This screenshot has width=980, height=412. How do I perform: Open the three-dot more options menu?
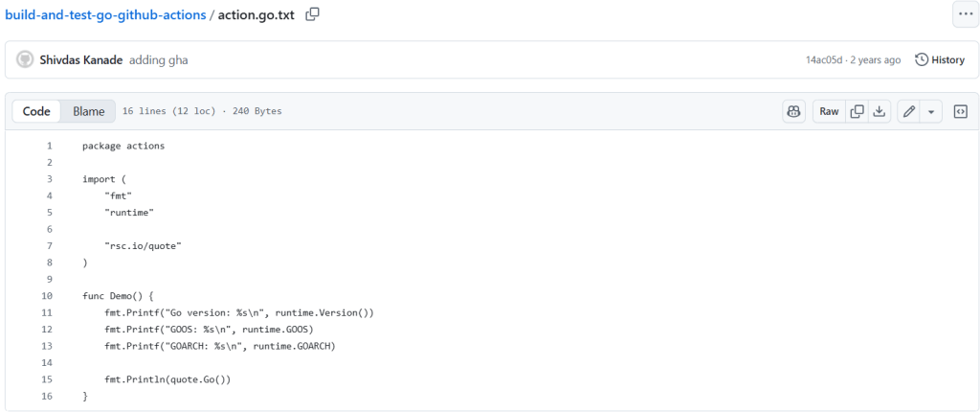(x=964, y=14)
